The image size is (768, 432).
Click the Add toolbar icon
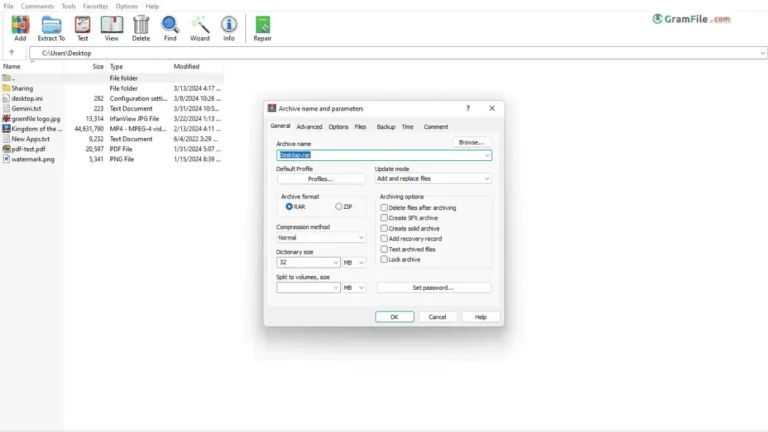click(20, 28)
